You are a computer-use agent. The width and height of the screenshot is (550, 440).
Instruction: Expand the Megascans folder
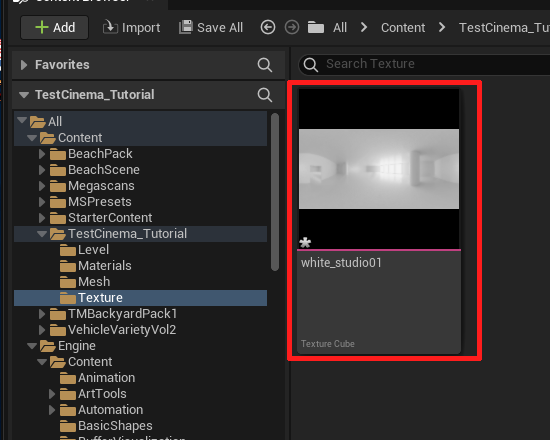[42, 186]
